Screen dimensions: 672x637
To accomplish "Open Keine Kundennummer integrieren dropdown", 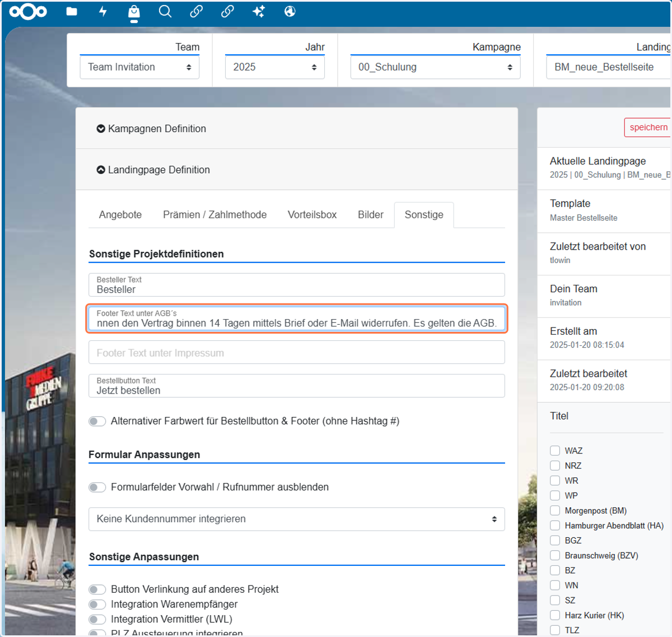I will [297, 519].
